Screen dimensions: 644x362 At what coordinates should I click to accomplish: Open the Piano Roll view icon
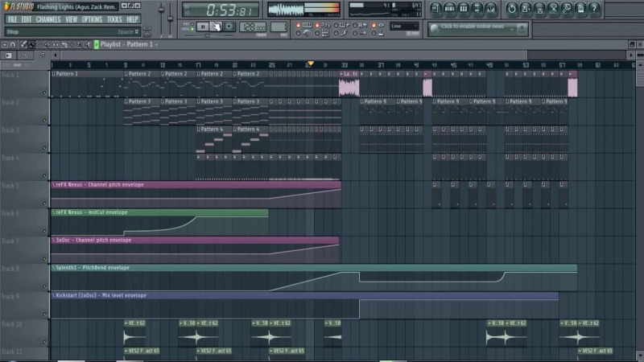464,9
